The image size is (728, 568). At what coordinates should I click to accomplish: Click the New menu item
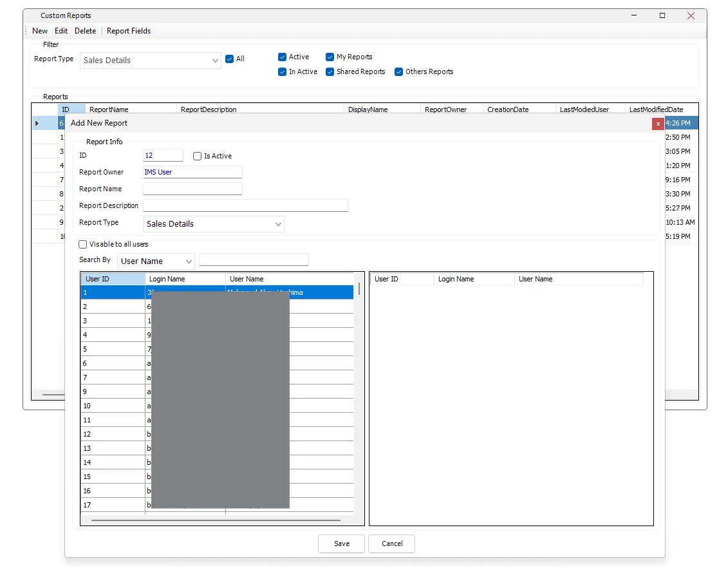tap(40, 31)
